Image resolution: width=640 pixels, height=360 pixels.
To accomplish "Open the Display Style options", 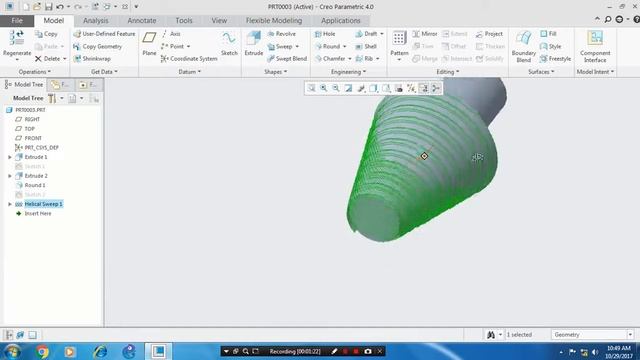I will [373, 88].
